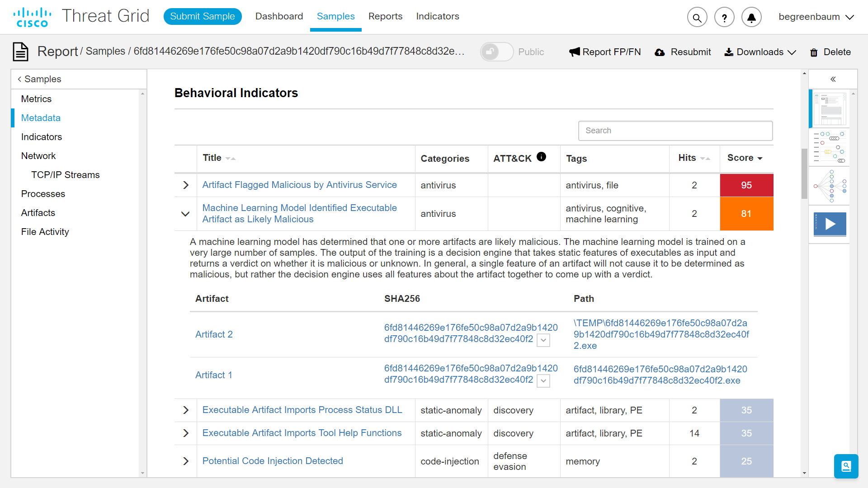Image resolution: width=868 pixels, height=488 pixels.
Task: Sort the table by Score column
Action: coord(745,158)
